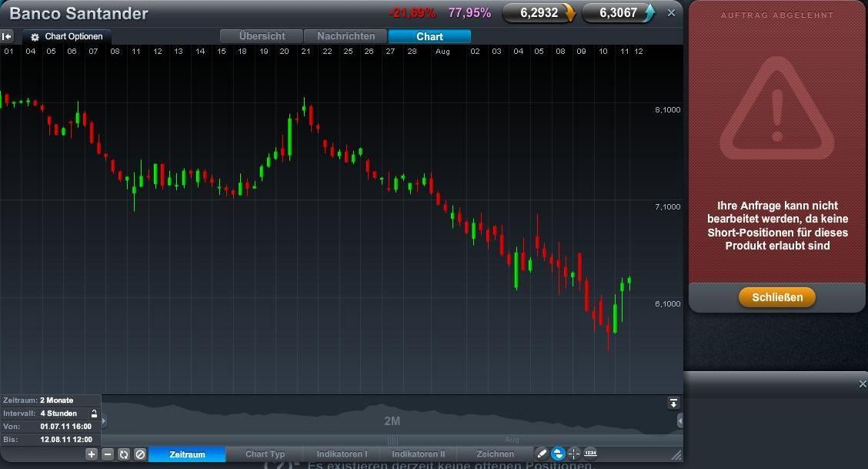Select the pencil drawing tool icon
This screenshot has width=868, height=469.
[x=542, y=454]
